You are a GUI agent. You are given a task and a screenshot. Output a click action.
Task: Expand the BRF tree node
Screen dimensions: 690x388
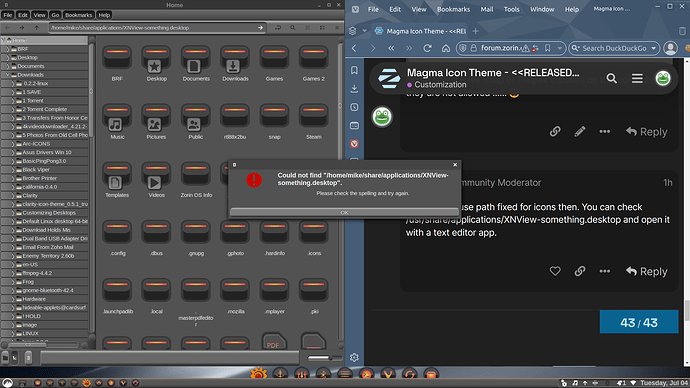click(x=7, y=49)
